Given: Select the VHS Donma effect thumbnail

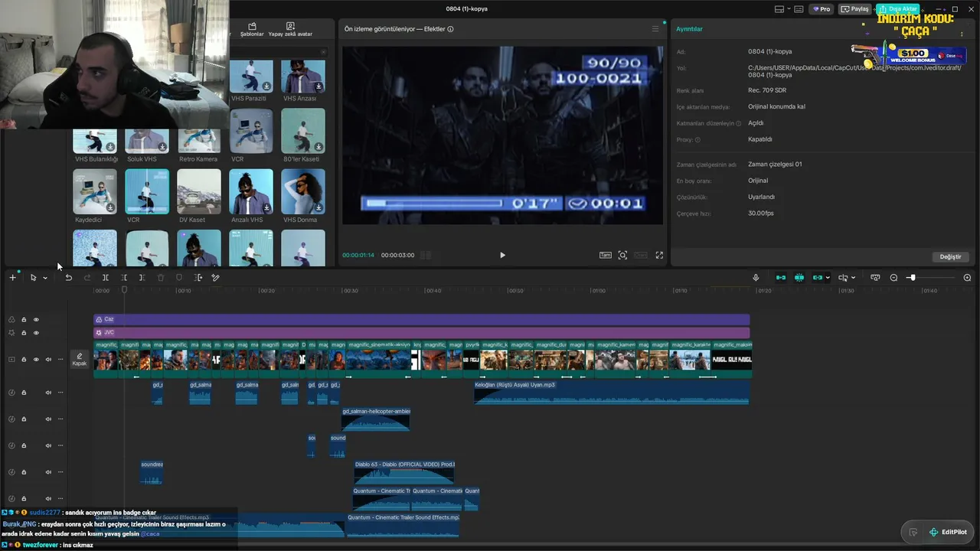Looking at the screenshot, I should point(303,191).
